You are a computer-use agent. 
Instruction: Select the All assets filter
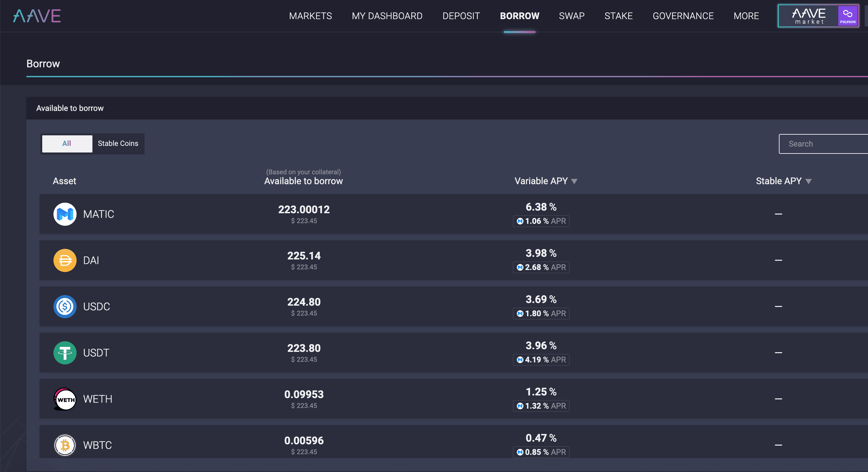[x=67, y=144]
